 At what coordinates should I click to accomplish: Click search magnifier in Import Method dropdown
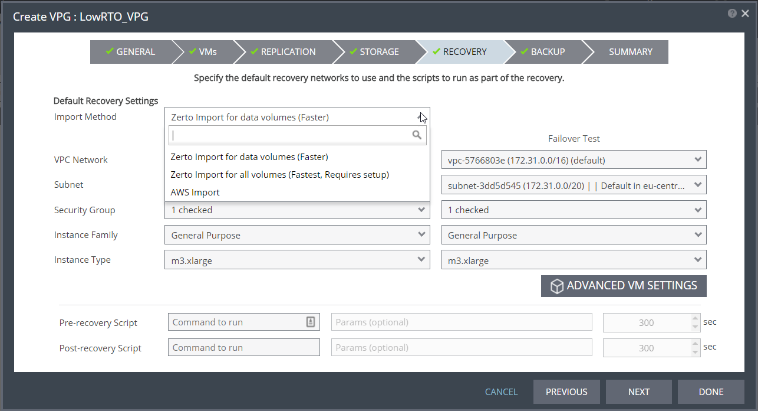pos(417,135)
